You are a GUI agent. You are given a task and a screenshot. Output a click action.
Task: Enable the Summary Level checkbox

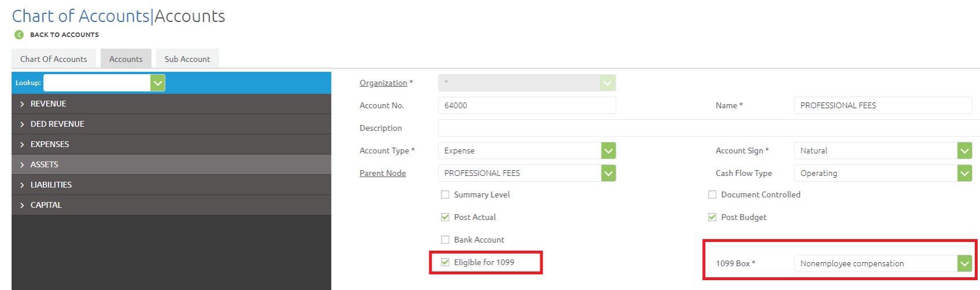(x=445, y=194)
